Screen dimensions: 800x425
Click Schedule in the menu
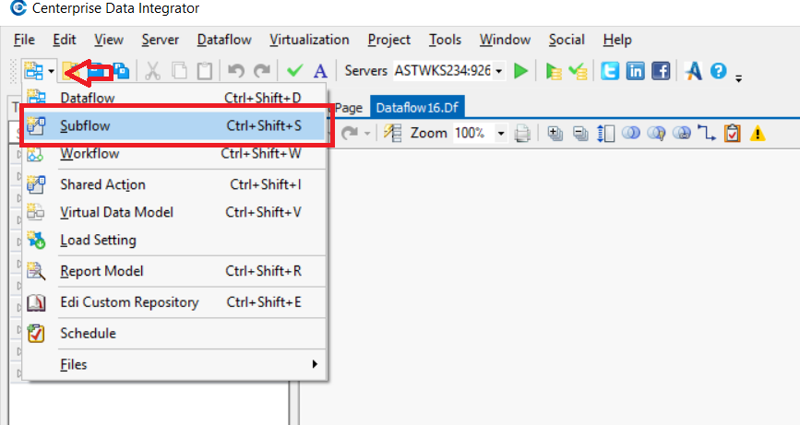pyautogui.click(x=88, y=333)
